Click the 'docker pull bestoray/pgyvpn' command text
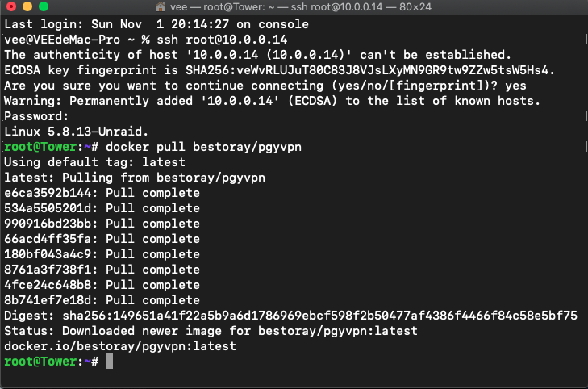 coord(203,147)
